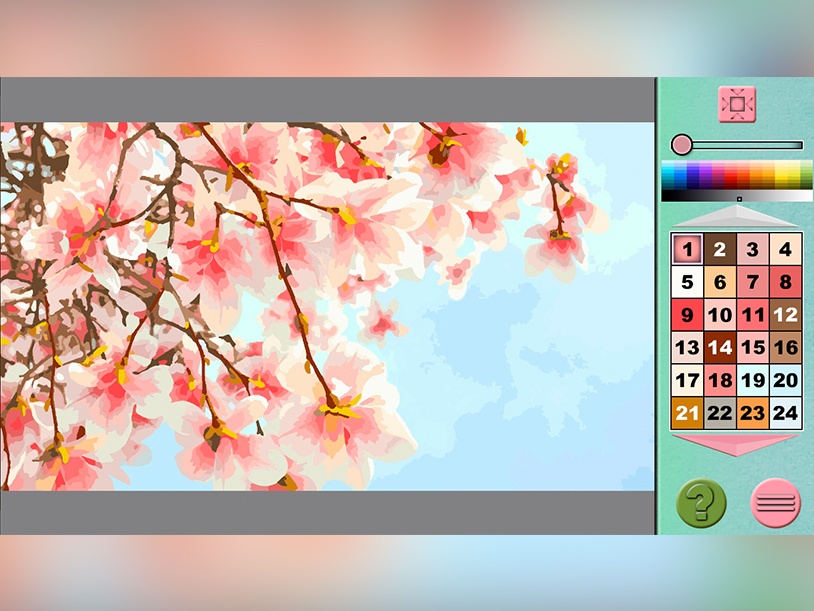814x611 pixels.
Task: Pick pale blue swatch 19
Action: tap(752, 380)
